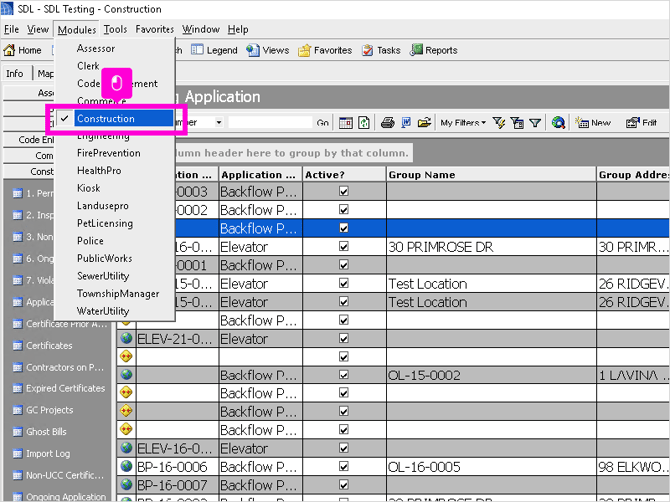This screenshot has width=670, height=502.
Task: Toggle Active checkbox in highlighted blue row
Action: coord(344,228)
